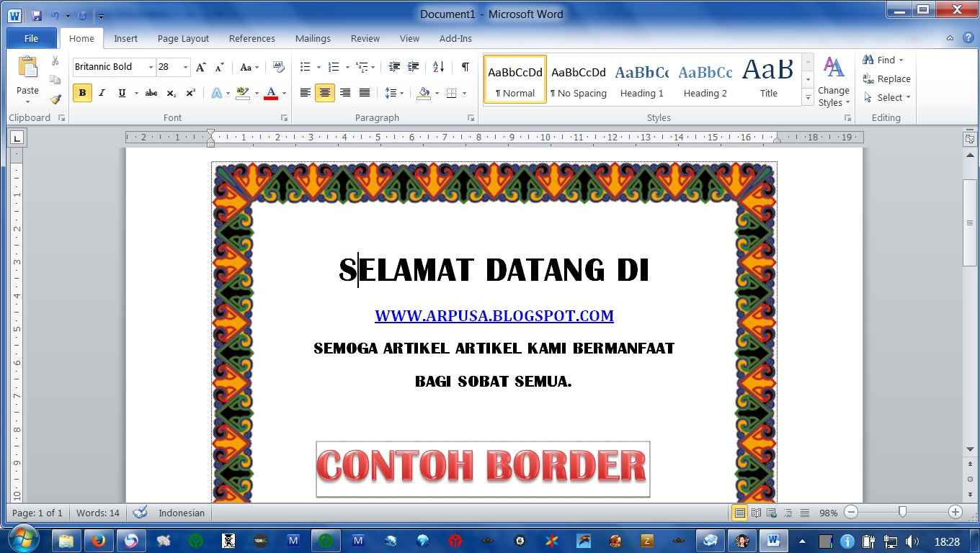
Task: Apply italic formatting
Action: tap(102, 93)
